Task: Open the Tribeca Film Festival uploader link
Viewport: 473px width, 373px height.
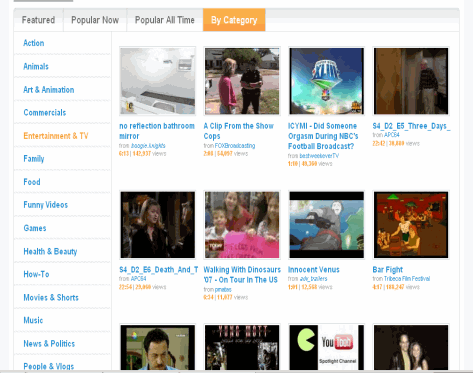Action: (x=407, y=279)
